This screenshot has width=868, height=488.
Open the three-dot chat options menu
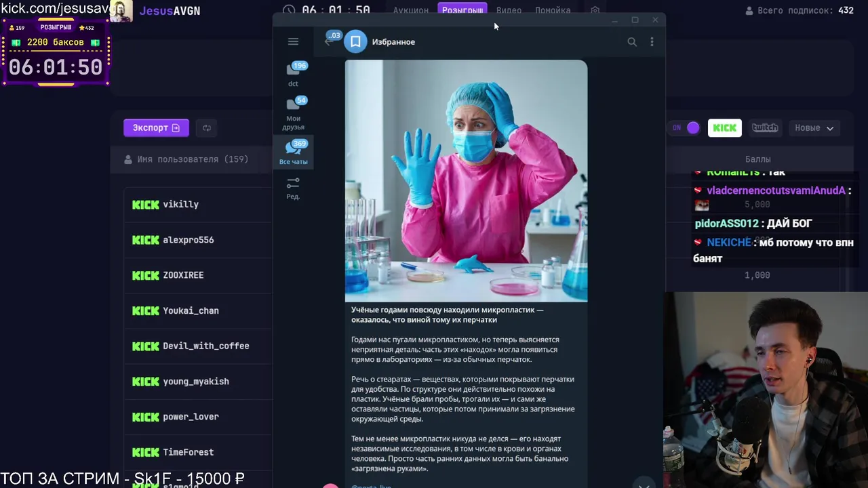tap(652, 42)
